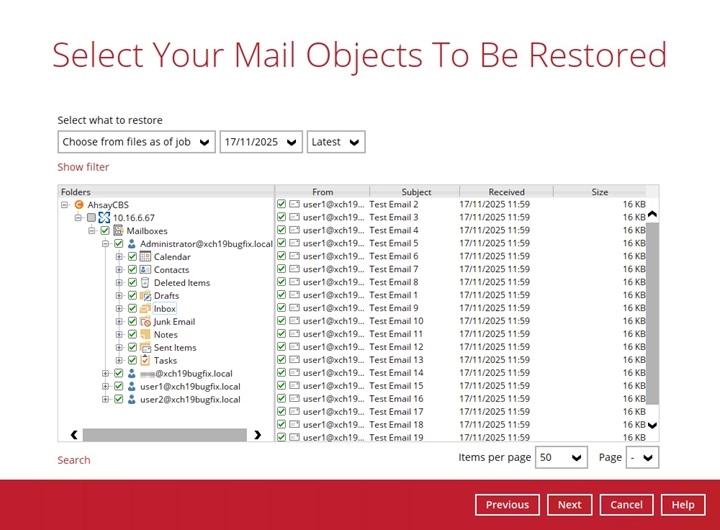Click the Mailboxes folder icon
The image size is (720, 530).
click(x=118, y=230)
